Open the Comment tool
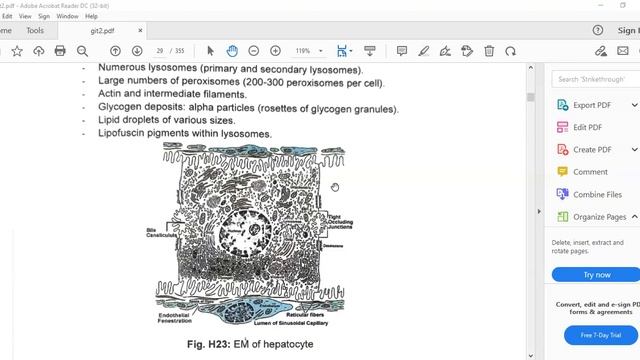 [x=582, y=172]
